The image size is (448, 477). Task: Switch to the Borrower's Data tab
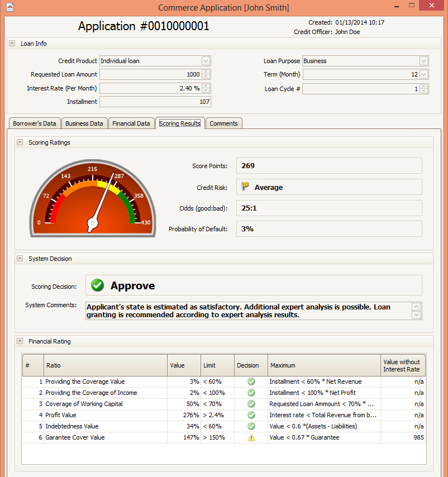coord(35,123)
